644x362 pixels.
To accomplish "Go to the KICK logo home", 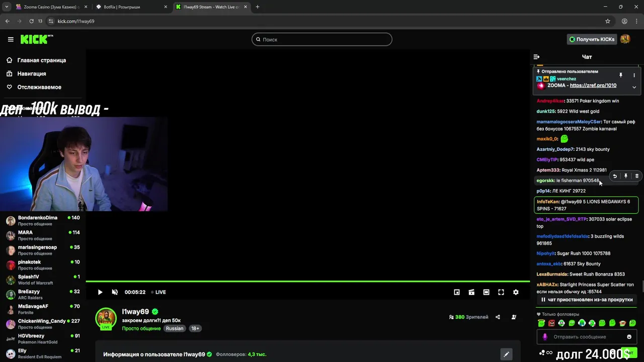I will (x=37, y=39).
